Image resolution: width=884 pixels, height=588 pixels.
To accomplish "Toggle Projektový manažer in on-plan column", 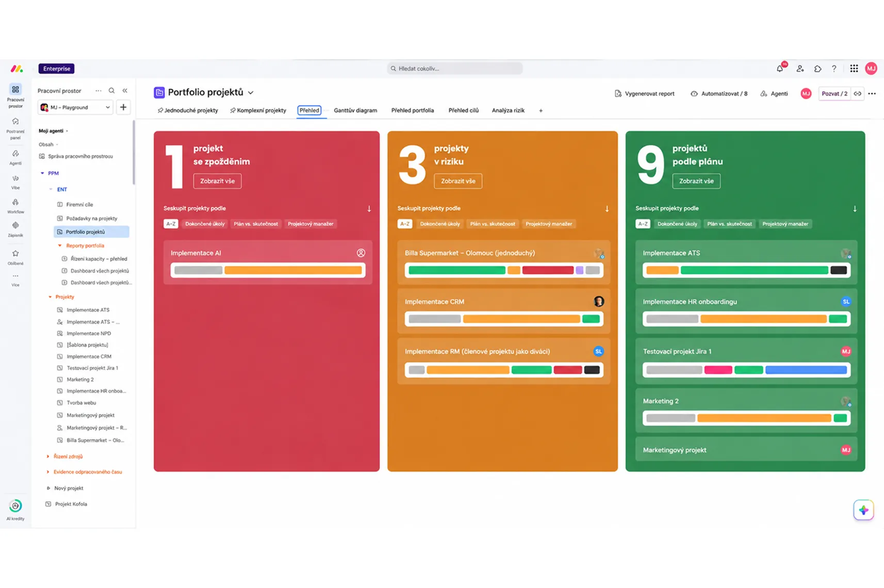I will (x=785, y=224).
